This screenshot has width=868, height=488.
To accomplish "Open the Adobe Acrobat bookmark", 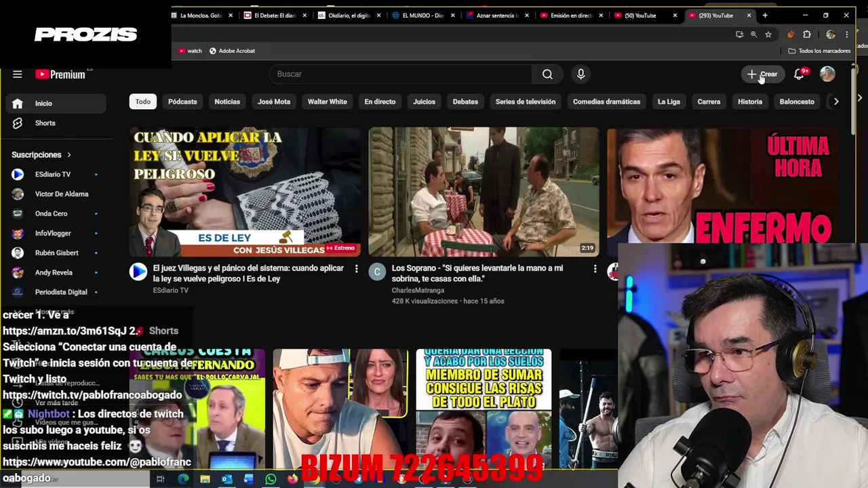I will 232,51.
